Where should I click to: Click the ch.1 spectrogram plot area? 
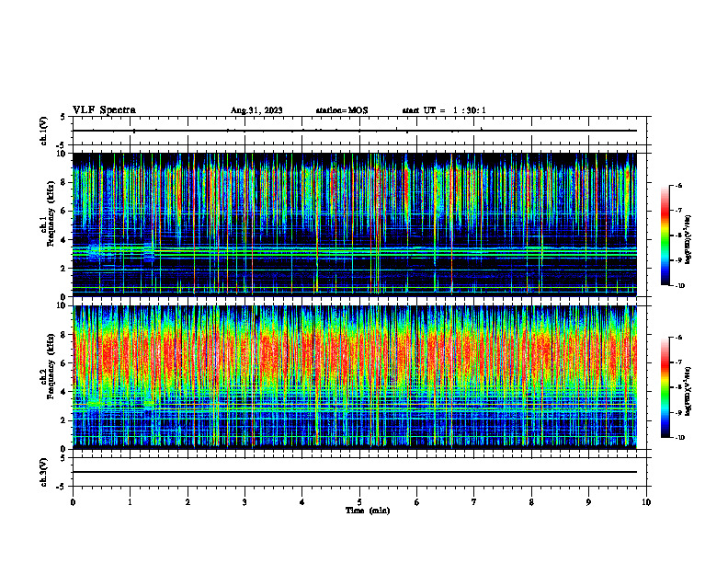[354, 224]
